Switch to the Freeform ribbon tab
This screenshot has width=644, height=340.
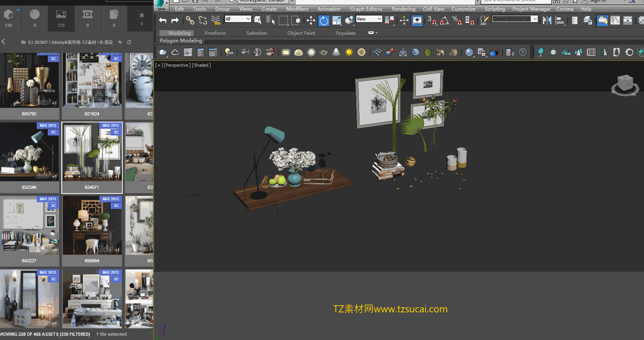(215, 33)
